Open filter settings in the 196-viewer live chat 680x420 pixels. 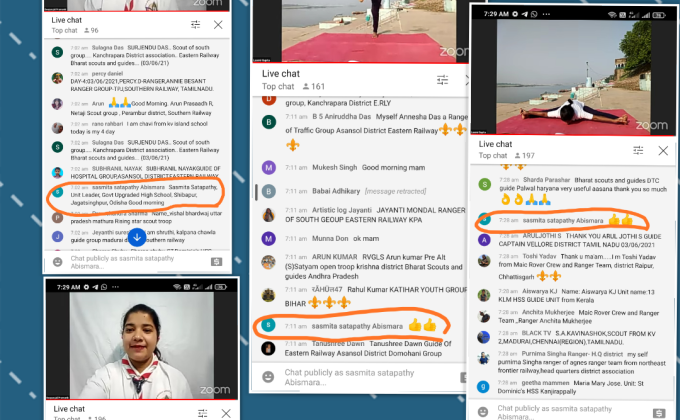click(x=201, y=412)
